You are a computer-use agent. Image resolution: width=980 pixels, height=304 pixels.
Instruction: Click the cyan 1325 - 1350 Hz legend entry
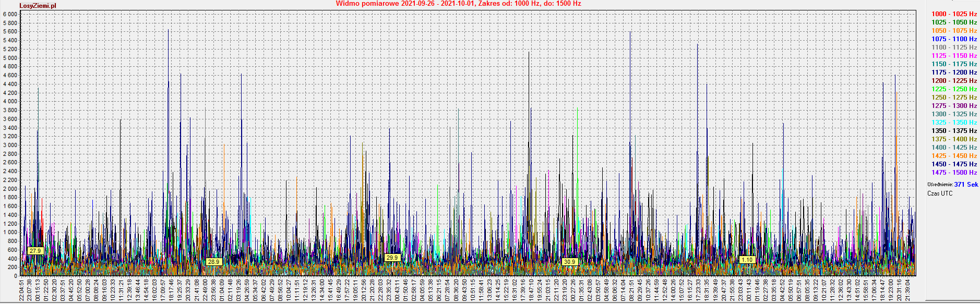point(954,123)
